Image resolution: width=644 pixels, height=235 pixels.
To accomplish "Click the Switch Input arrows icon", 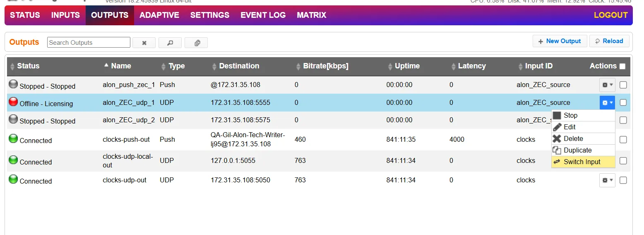I will coord(557,162).
